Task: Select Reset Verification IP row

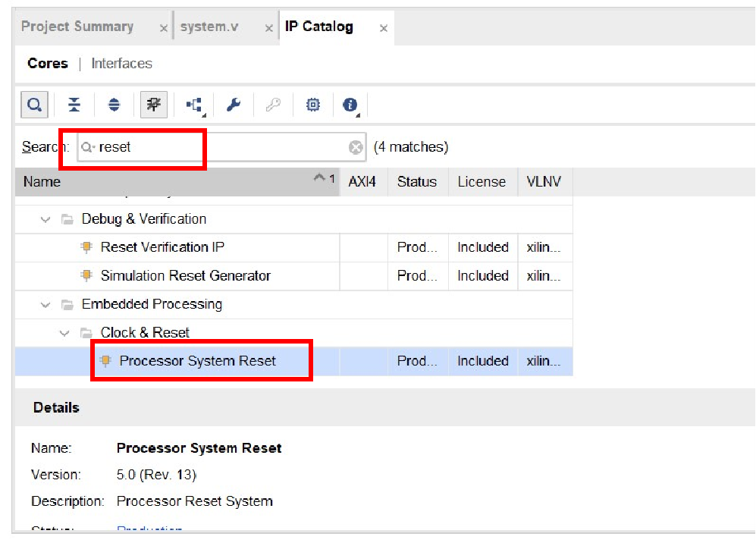Action: tap(293, 247)
